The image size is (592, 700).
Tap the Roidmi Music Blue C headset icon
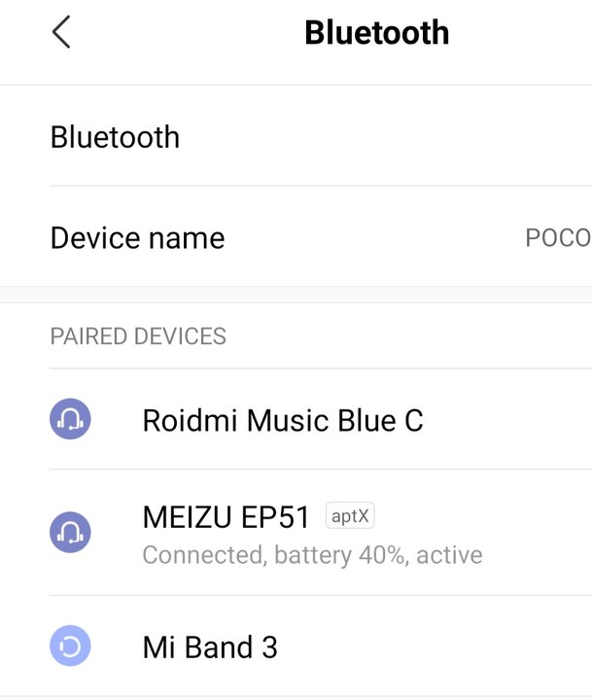(x=70, y=419)
